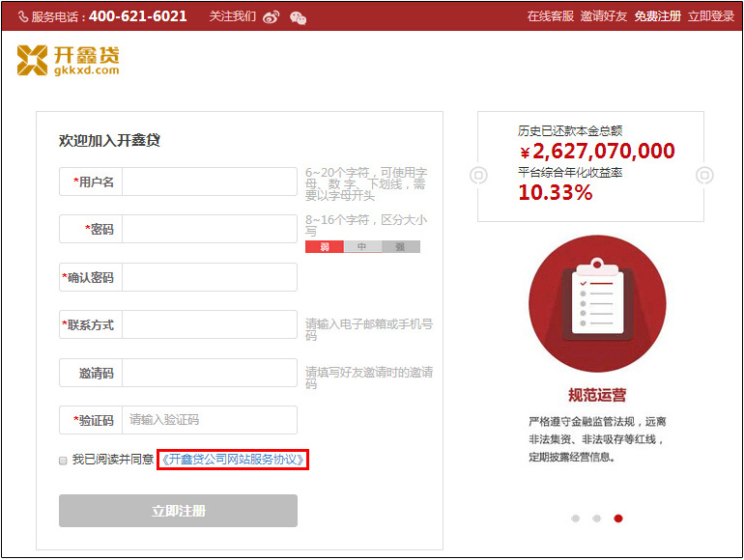Click the 验证码 verification code field
This screenshot has height=560, width=744.
(209, 420)
